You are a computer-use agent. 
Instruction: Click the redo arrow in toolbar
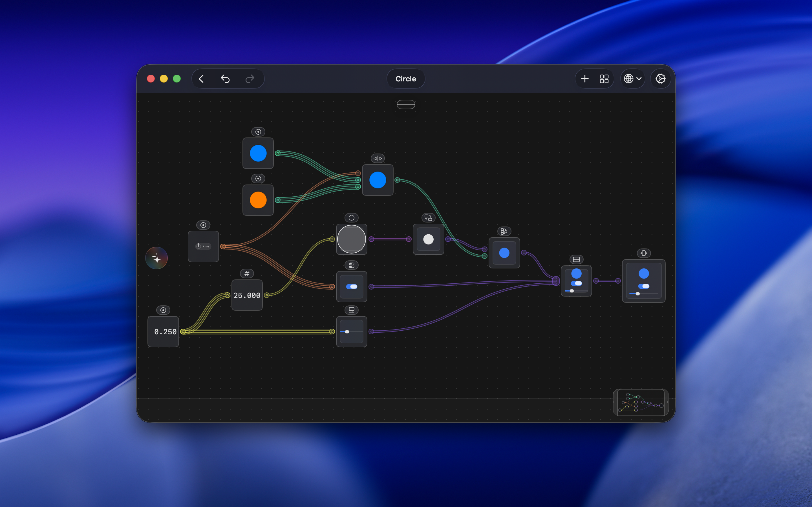[x=250, y=79]
